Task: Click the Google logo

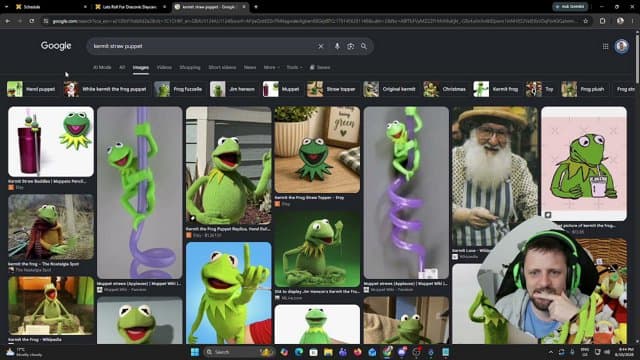Action: pos(56,46)
